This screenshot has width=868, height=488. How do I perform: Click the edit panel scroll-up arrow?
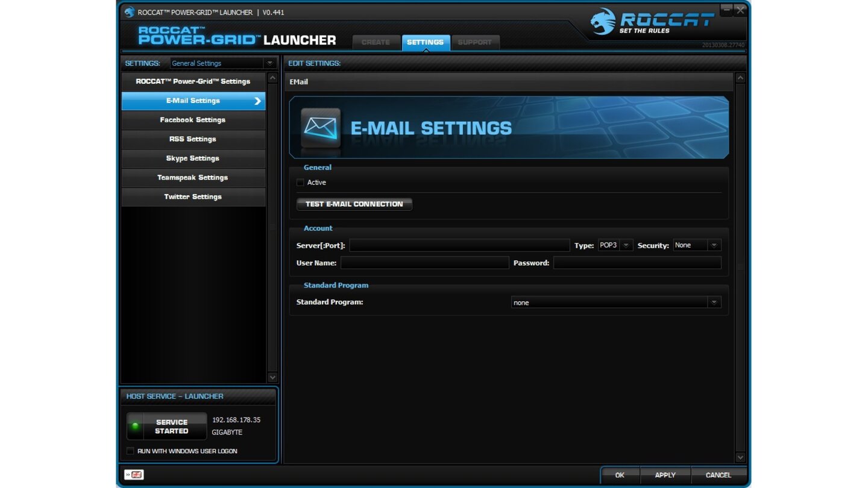[x=741, y=78]
